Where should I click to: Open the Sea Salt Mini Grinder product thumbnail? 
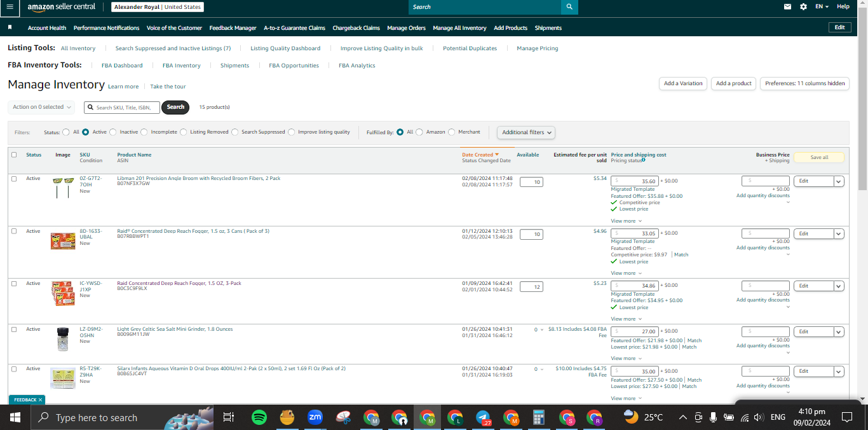click(62, 339)
